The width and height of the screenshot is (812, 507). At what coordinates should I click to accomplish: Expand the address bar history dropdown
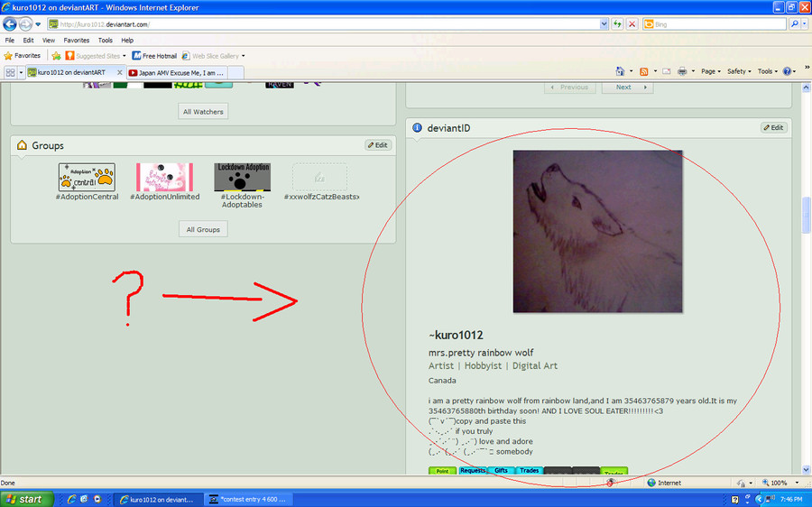(604, 24)
